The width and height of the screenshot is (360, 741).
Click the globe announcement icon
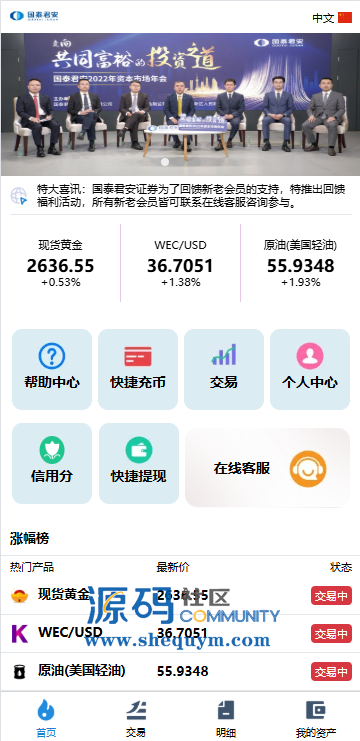pos(19,196)
